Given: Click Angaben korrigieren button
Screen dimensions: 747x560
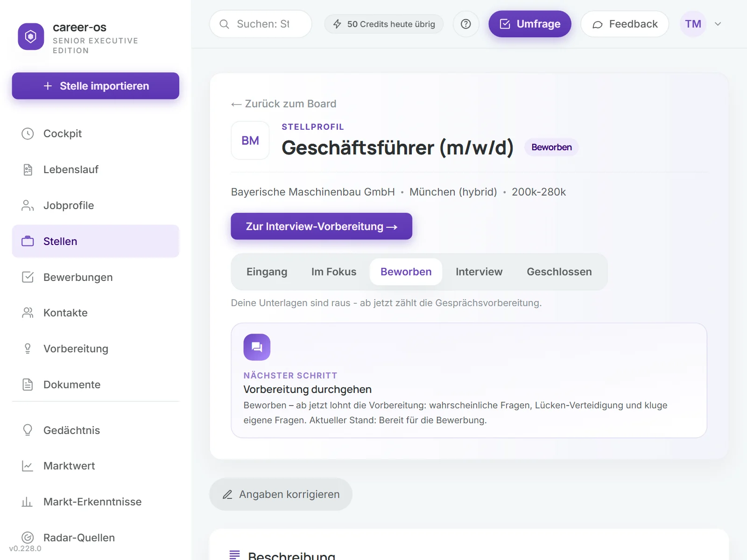Looking at the screenshot, I should (x=281, y=494).
